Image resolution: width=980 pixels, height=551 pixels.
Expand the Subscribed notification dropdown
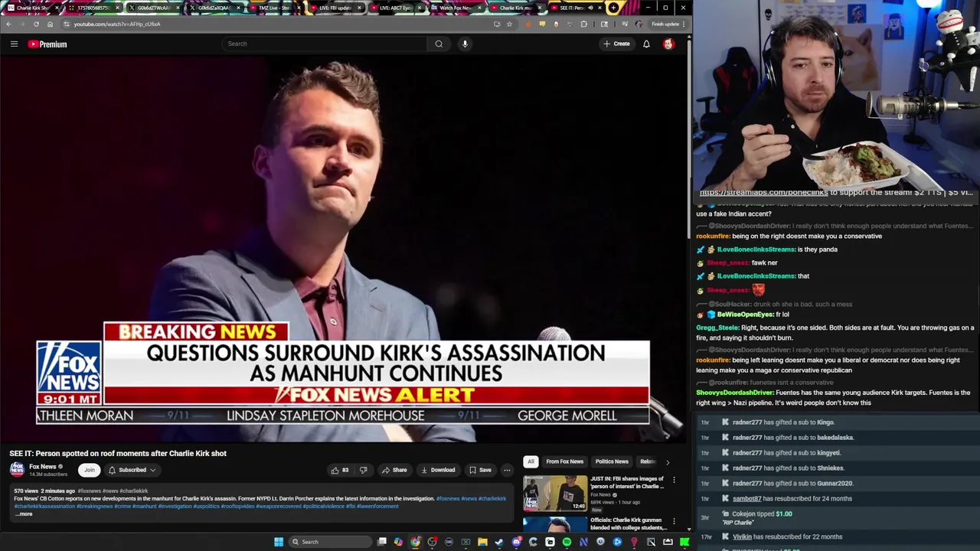click(x=132, y=470)
